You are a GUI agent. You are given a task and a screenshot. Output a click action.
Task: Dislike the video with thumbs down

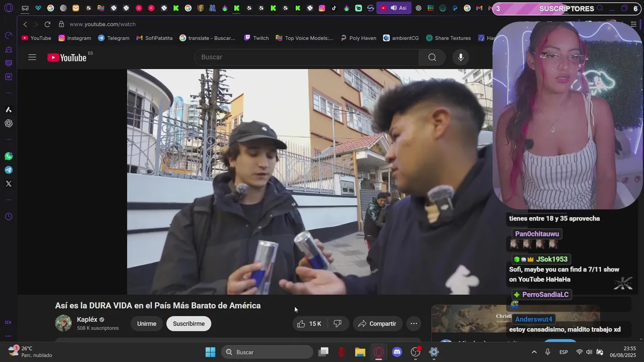coord(338,324)
